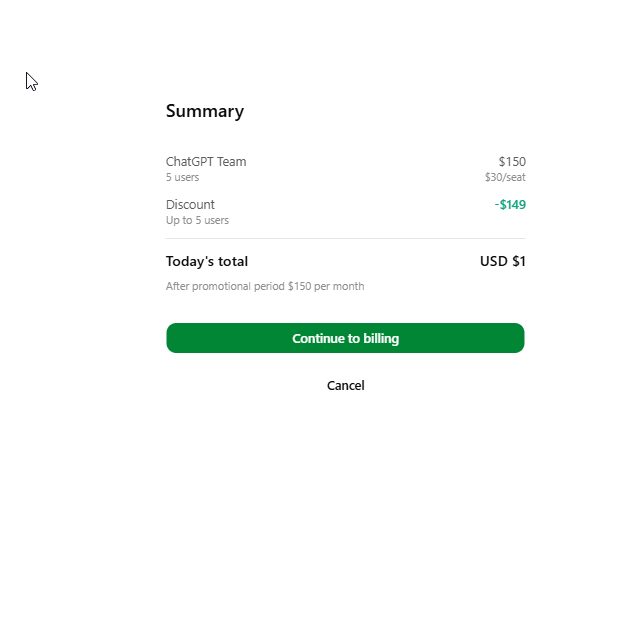The height and width of the screenshot is (622, 630).
Task: Click the $30/seat price detail
Action: [x=505, y=177]
